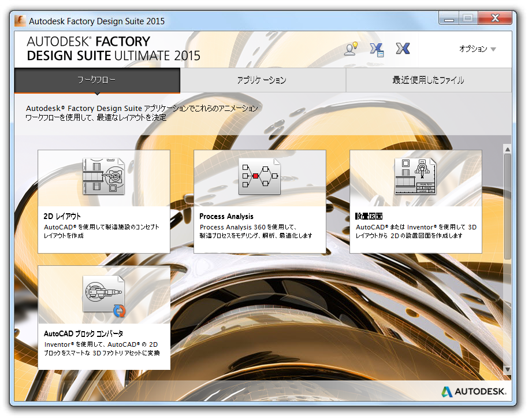
Task: Click description starting AutoCAD® を使用して製造施設
Action: click(102, 231)
